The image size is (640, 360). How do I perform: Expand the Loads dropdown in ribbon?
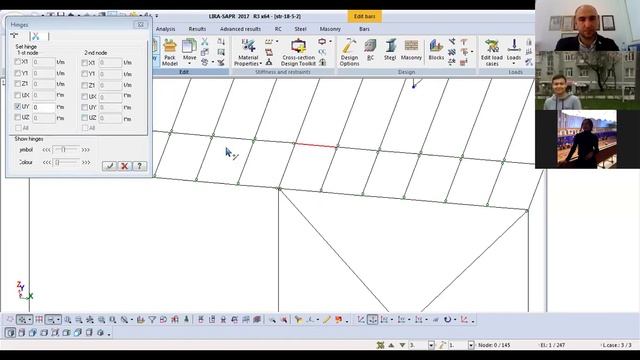tap(513, 64)
